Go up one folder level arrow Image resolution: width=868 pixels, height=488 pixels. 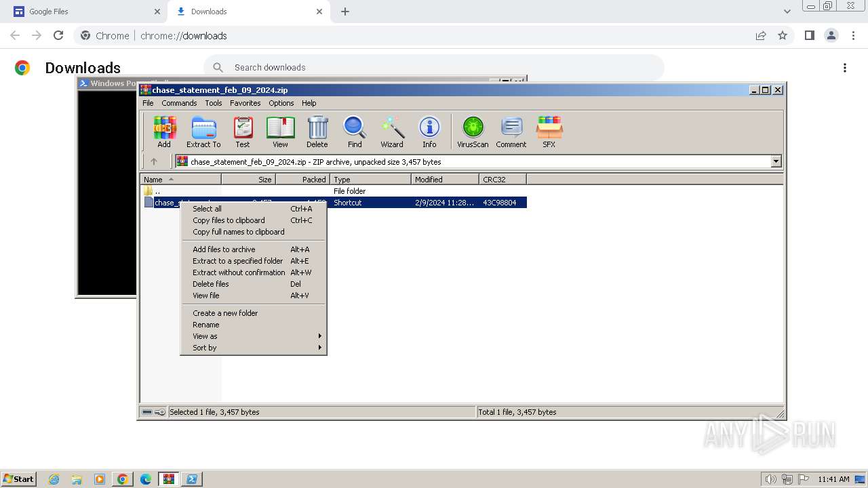pos(154,161)
